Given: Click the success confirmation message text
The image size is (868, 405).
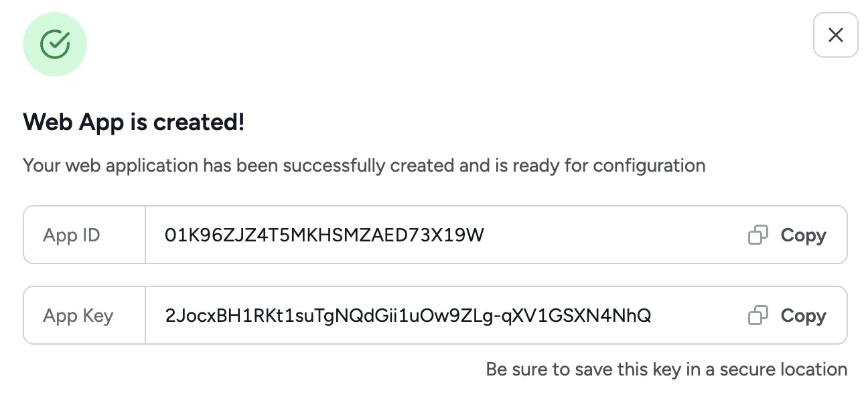Looking at the screenshot, I should click(364, 166).
